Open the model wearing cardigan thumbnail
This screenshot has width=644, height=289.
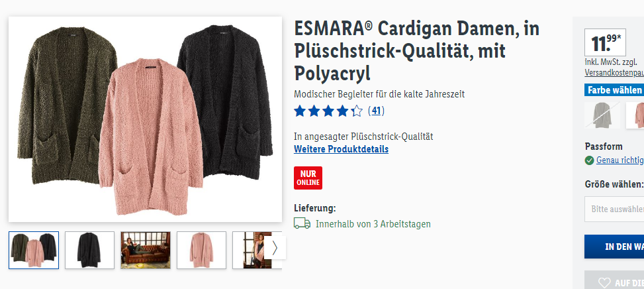(x=248, y=250)
